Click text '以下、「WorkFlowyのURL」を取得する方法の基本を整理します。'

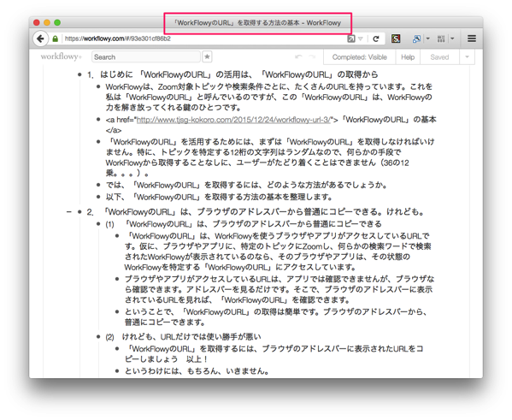219,197
